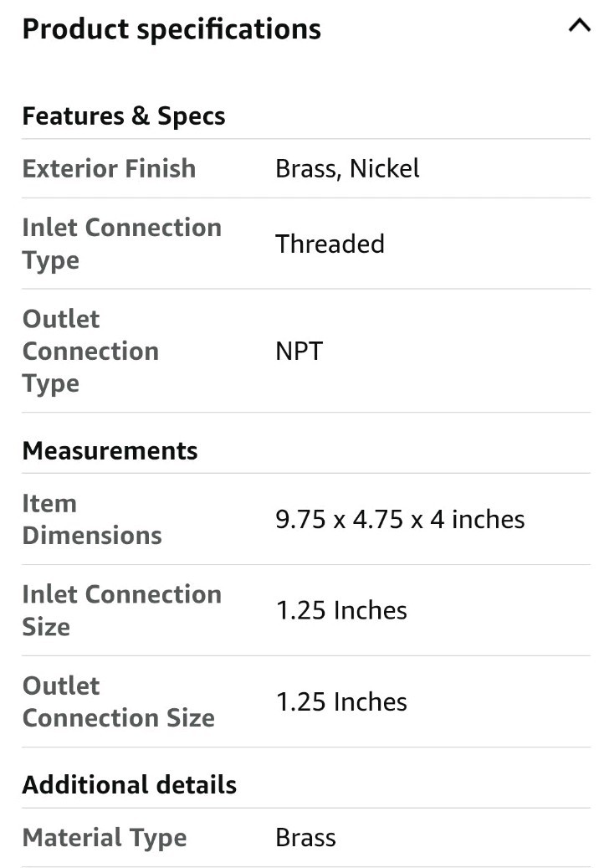Select the NPT value text

[x=299, y=351]
